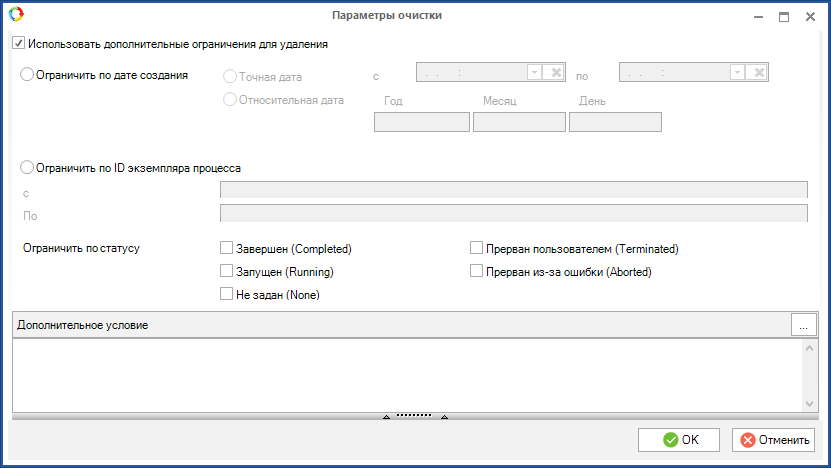Click the Отменить cancel button
This screenshot has width=831, height=468.
coord(773,440)
